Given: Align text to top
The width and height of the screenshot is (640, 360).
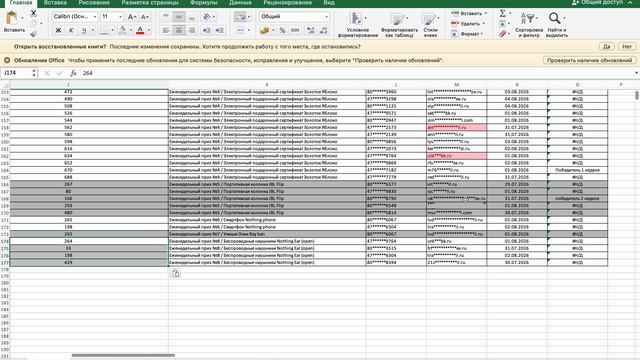Looking at the screenshot, I should click(166, 17).
